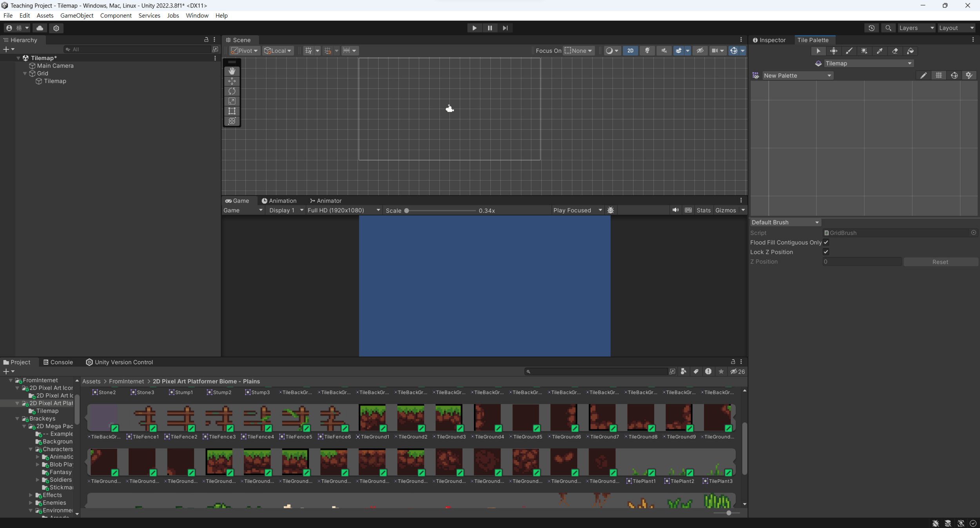Select the Paint Brush tool in Tile Palette
Image resolution: width=980 pixels, height=528 pixels.
[x=849, y=51]
